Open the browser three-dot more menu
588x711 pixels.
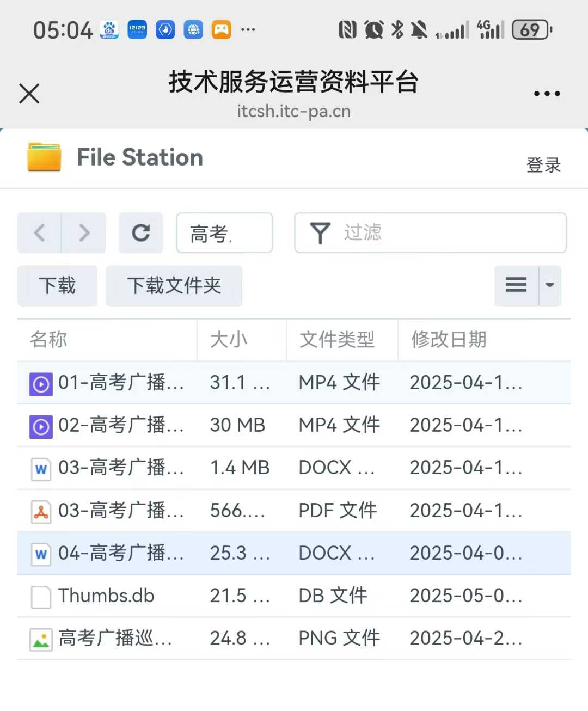coord(547,94)
